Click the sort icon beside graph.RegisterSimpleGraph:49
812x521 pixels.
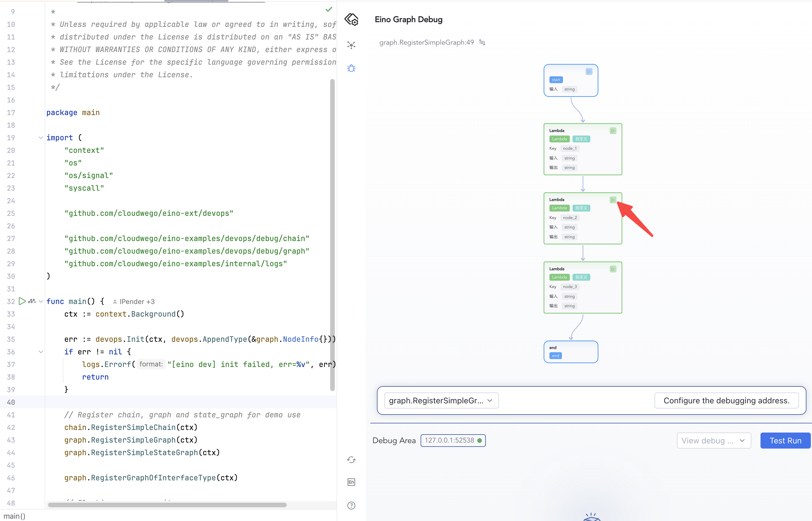pos(482,42)
